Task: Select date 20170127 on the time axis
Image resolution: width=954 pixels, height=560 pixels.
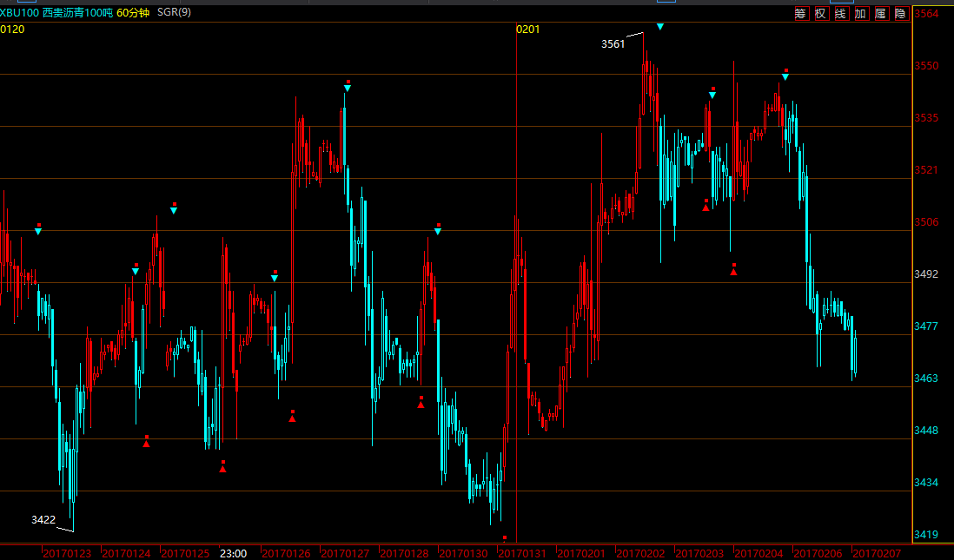Action: (x=345, y=553)
